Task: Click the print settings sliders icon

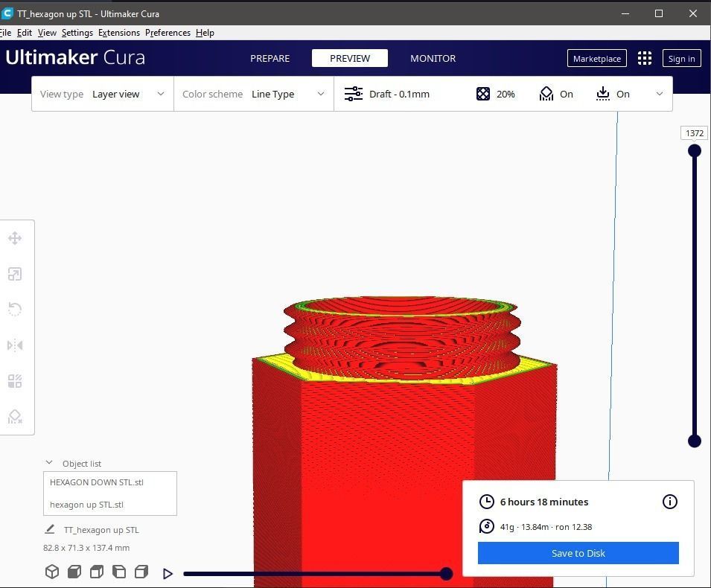Action: click(353, 94)
